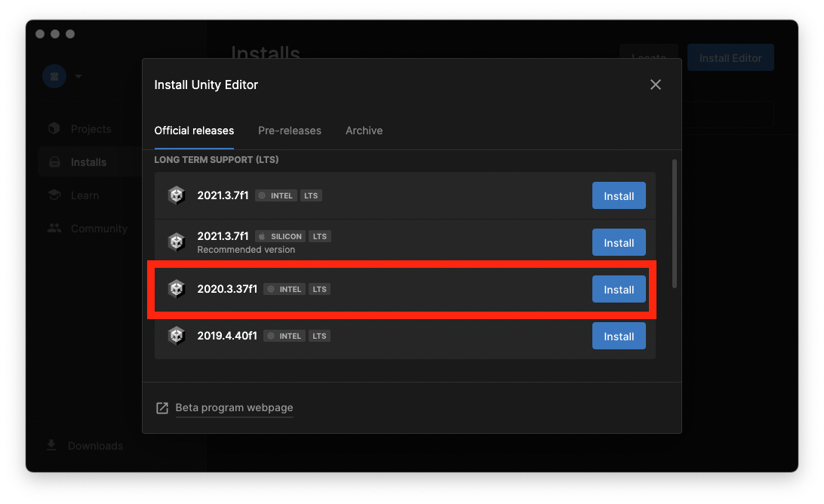This screenshot has width=824, height=504.
Task: Click the Downloads arrow icon
Action: [x=51, y=445]
